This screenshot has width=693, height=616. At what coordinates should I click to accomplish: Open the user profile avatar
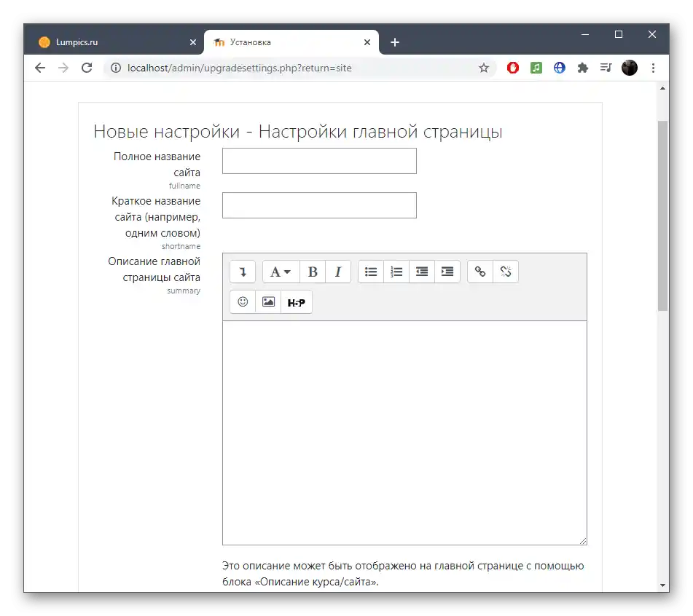[x=630, y=68]
